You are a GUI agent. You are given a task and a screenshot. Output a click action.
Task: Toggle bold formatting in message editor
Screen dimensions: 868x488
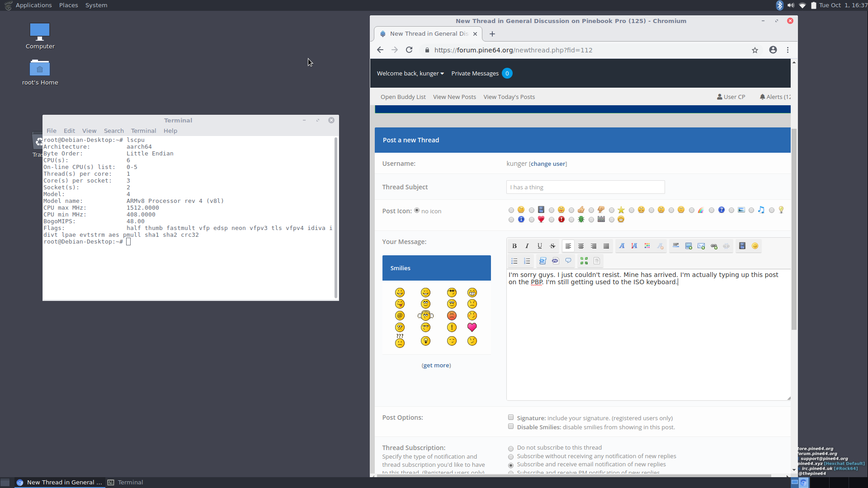click(x=514, y=246)
